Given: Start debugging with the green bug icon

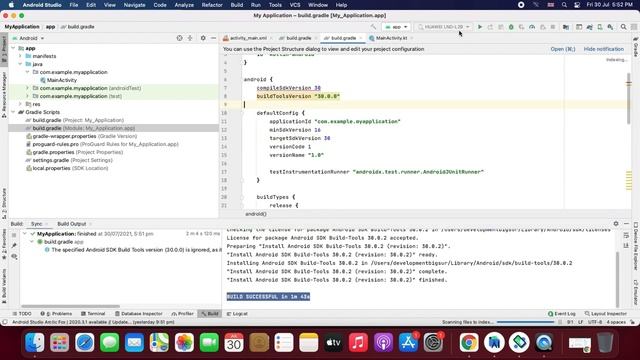Looking at the screenshot, I should (x=511, y=27).
